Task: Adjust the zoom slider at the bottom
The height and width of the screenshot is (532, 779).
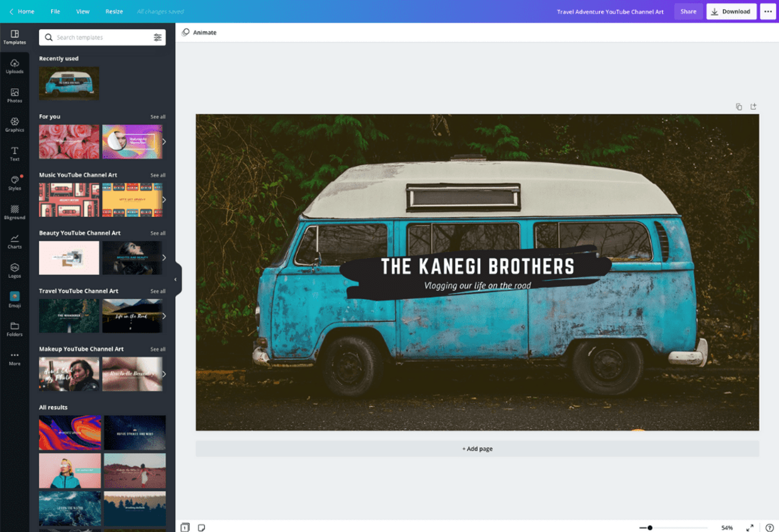Action: coord(650,528)
